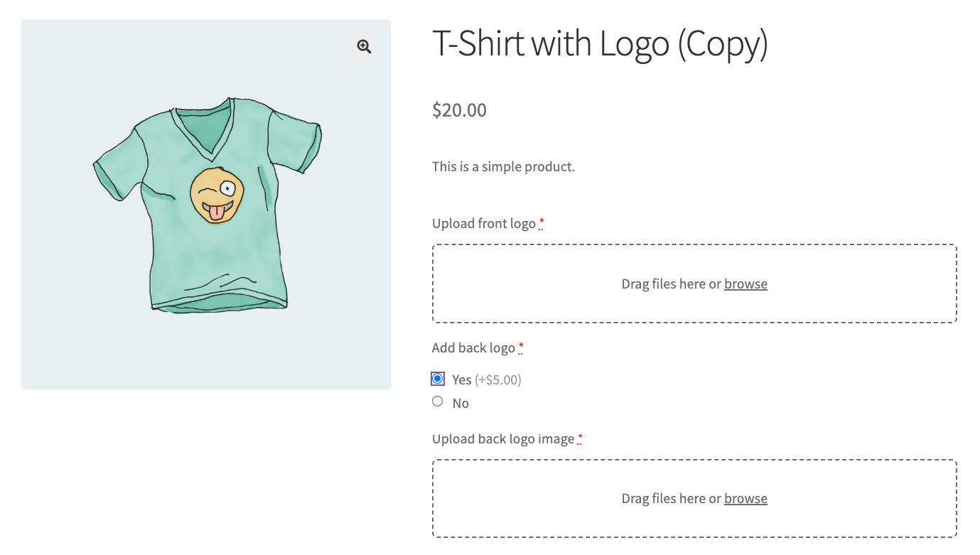Click the green T-shirt product image

(206, 205)
